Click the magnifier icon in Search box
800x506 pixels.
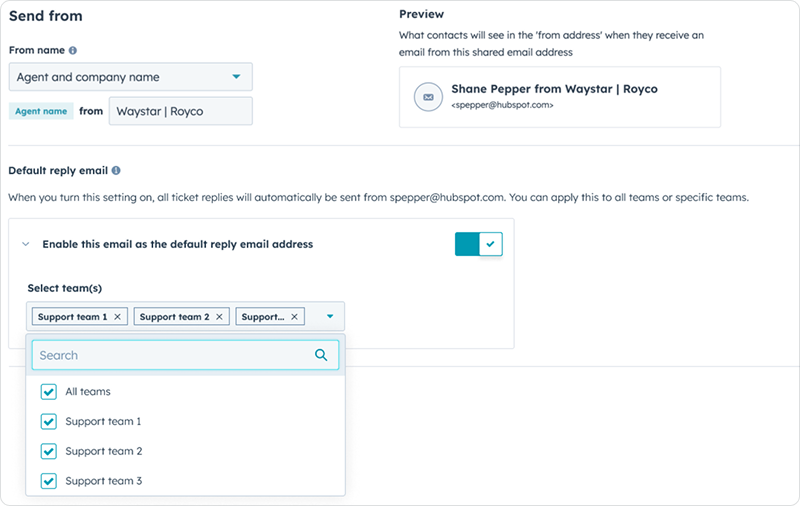click(x=321, y=355)
